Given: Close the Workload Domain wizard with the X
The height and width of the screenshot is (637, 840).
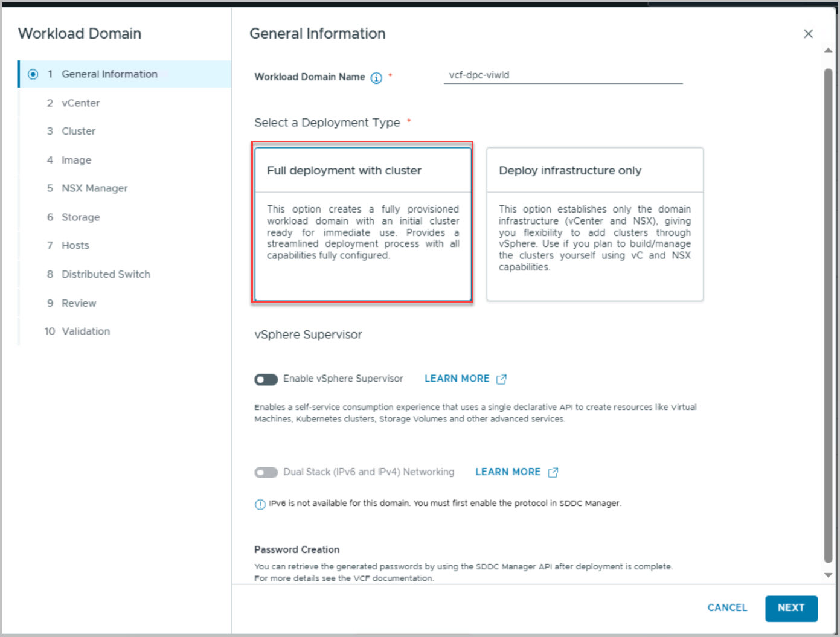Looking at the screenshot, I should (808, 34).
